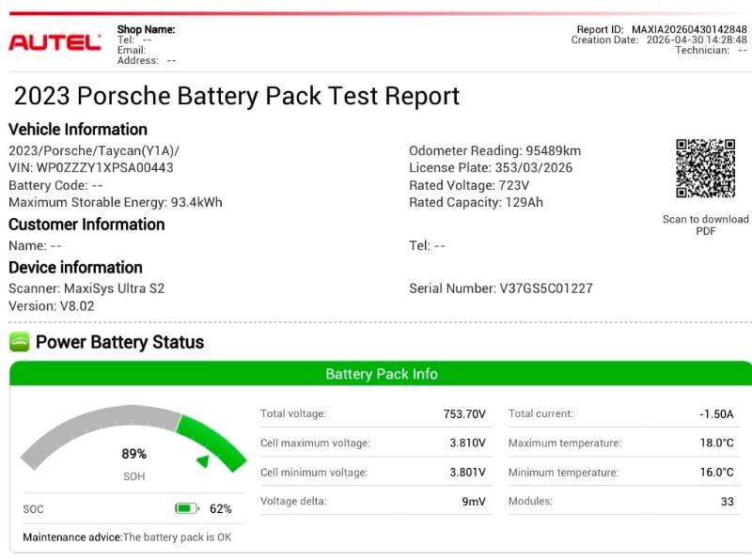This screenshot has width=752, height=560.
Task: Click the green pointer on the SOH gauge
Action: (x=203, y=461)
